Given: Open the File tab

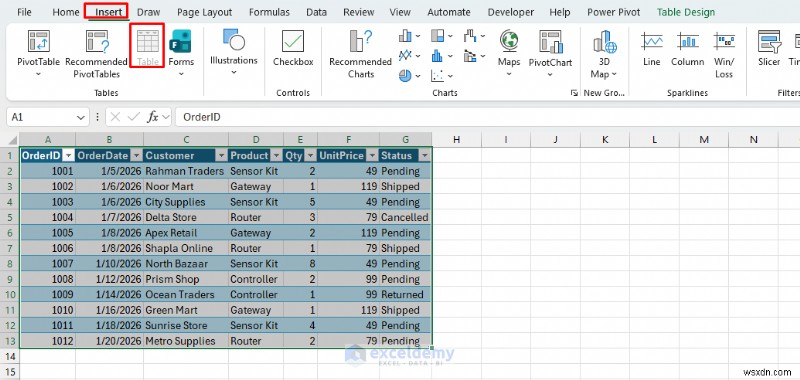Looking at the screenshot, I should [x=24, y=12].
